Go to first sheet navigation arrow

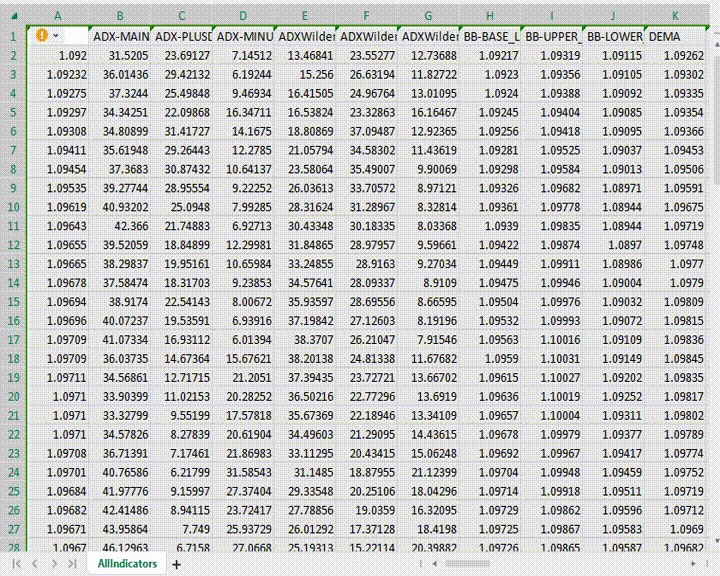point(17,564)
